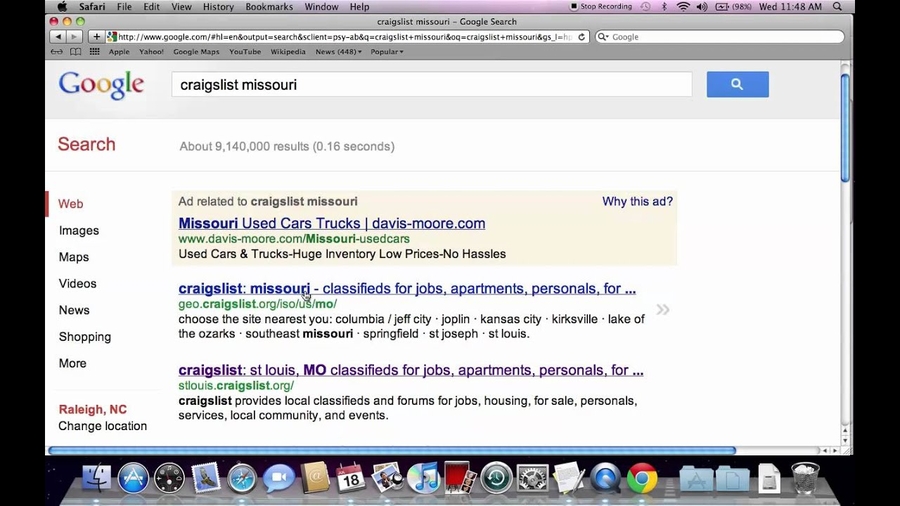The height and width of the screenshot is (506, 900).
Task: Expand the News (448) bookmarks dropdown
Action: (338, 52)
